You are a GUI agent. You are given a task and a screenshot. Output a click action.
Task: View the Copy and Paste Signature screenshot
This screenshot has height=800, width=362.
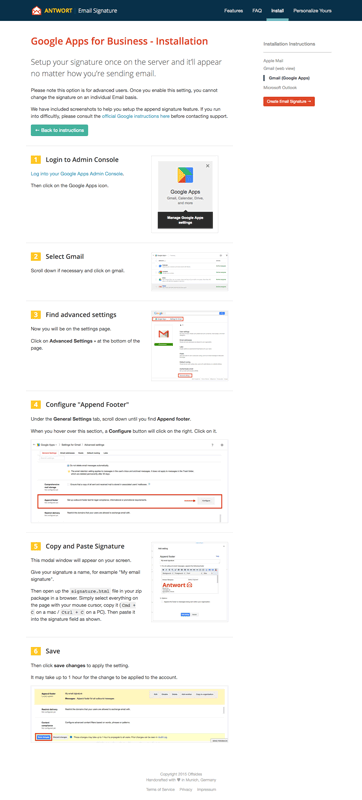(190, 582)
